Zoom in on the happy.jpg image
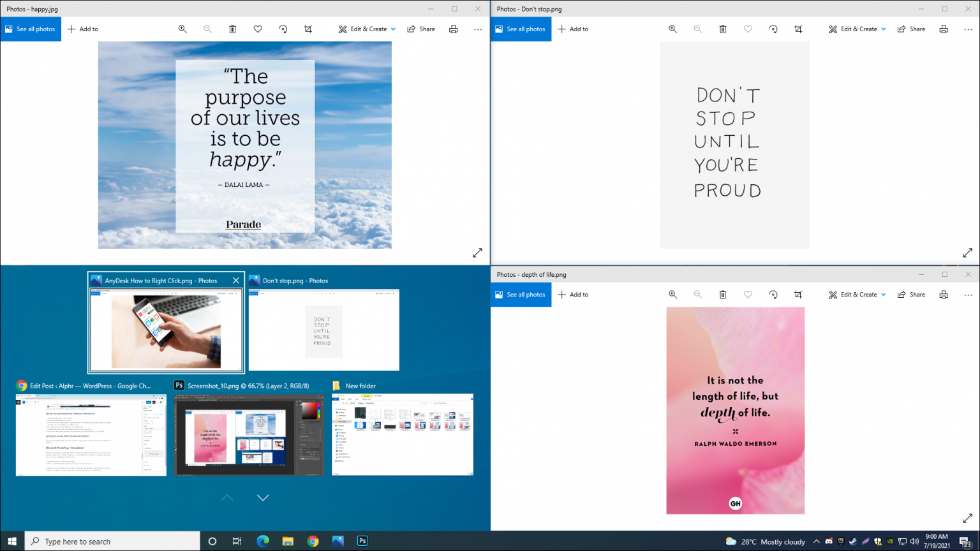This screenshot has width=980, height=551. [x=182, y=29]
